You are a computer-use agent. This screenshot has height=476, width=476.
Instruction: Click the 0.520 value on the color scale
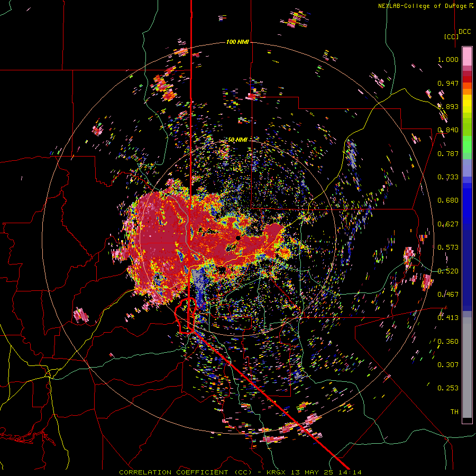coord(448,271)
